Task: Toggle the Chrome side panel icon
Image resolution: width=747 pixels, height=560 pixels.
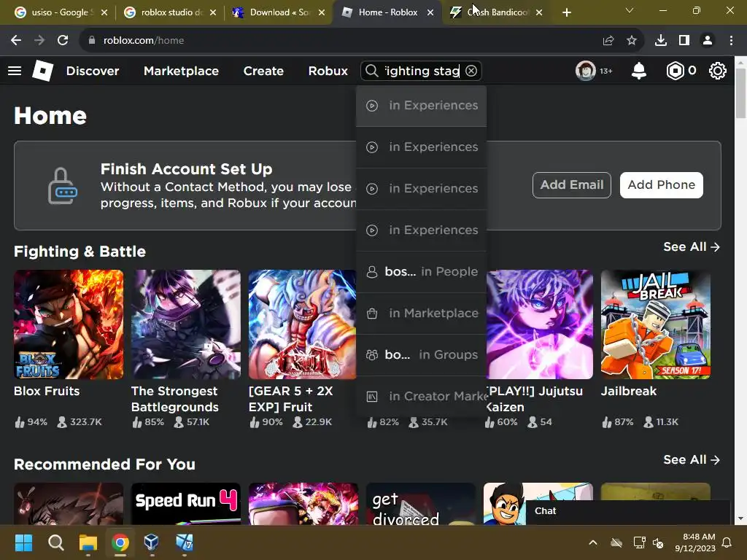Action: point(684,41)
